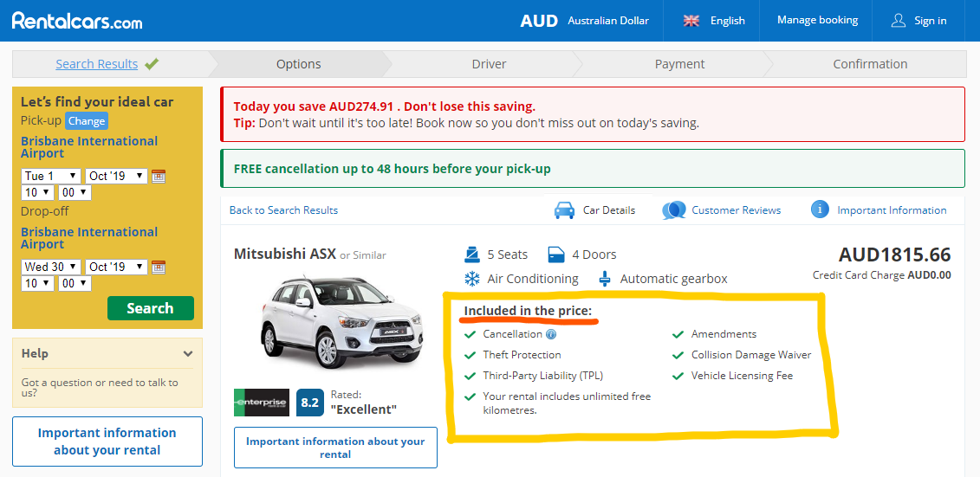
Task: Open the AUD currency selector
Action: click(x=584, y=21)
